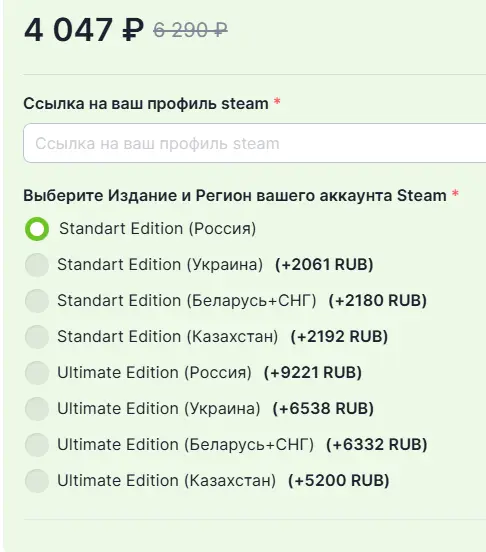Select Ultimate Edition (Россия) radio button
This screenshot has width=486, height=552.
click(x=37, y=372)
